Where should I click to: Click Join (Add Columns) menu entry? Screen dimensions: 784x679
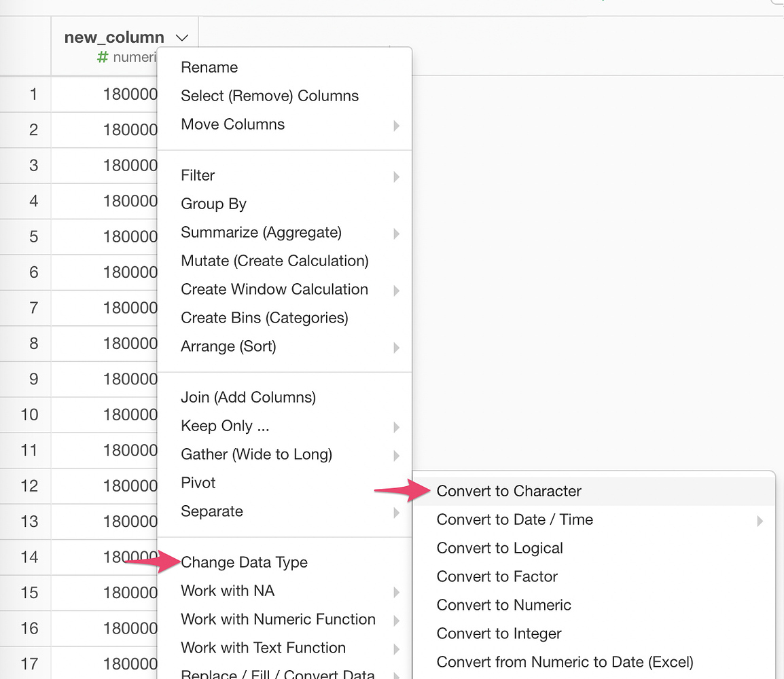(248, 397)
